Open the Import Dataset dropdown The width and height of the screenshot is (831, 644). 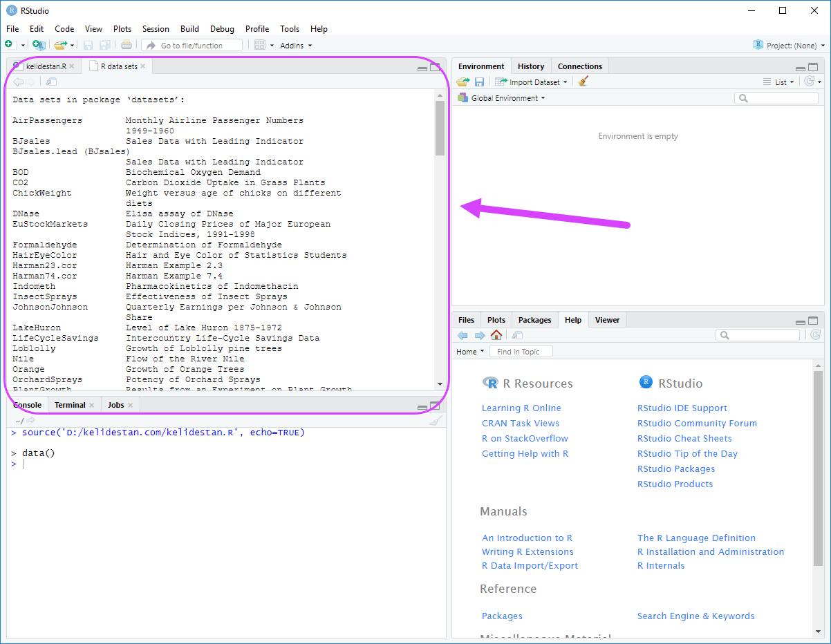tap(531, 82)
